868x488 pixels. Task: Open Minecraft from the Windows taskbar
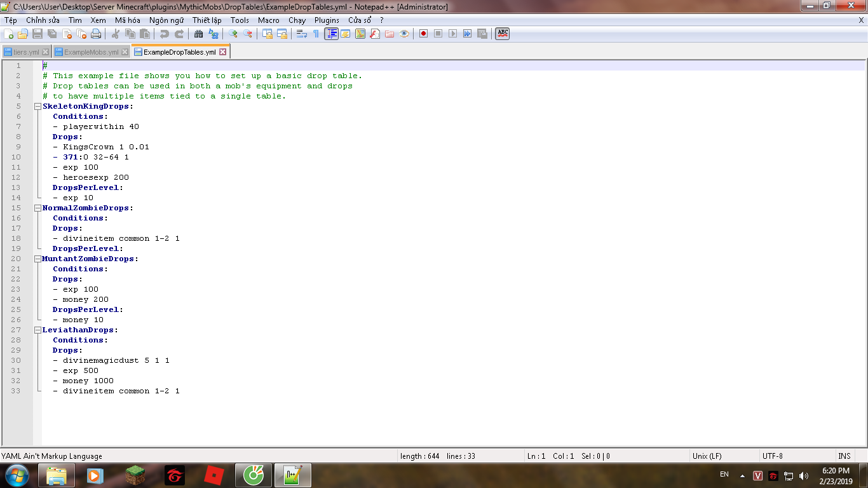coord(135,475)
